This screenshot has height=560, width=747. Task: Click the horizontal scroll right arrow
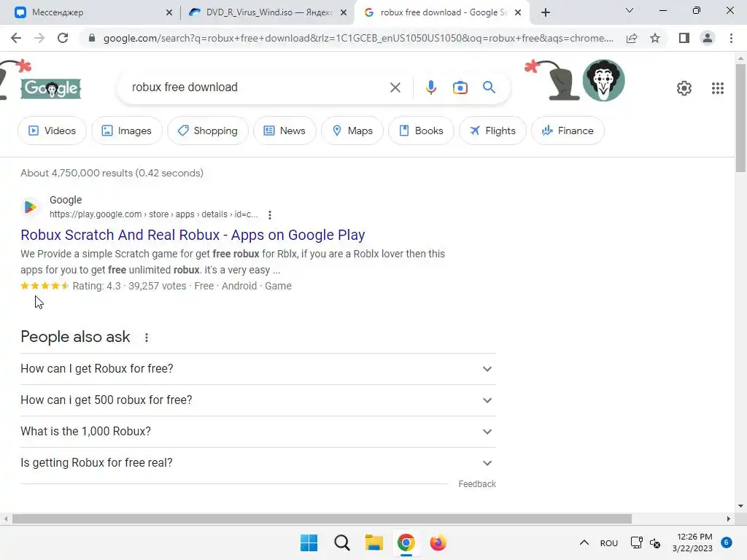click(x=729, y=518)
